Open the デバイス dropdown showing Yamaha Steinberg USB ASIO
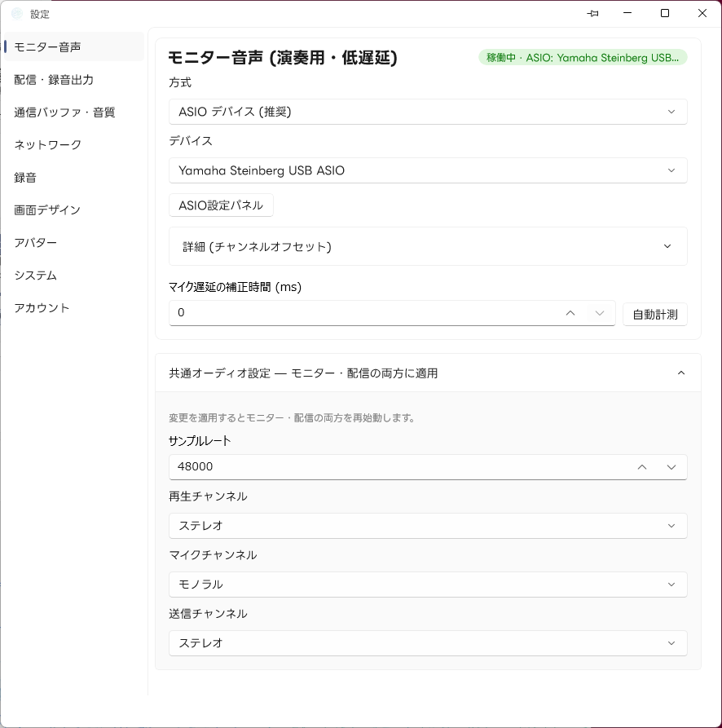Screen dimensions: 722x728 tap(428, 170)
